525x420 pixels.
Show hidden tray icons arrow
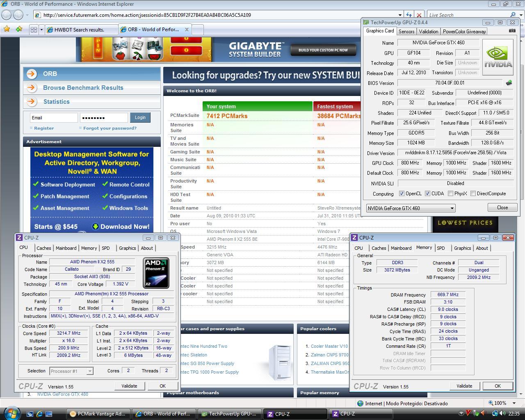tap(461, 413)
